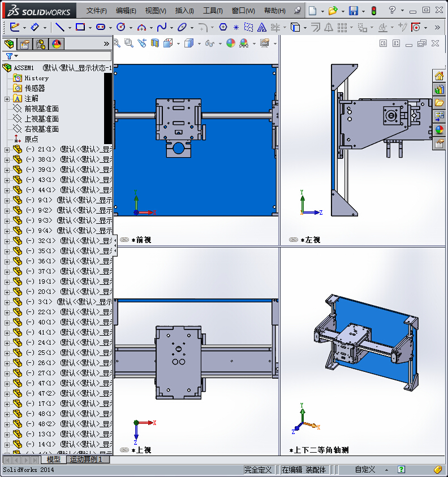The width and height of the screenshot is (448, 477).
Task: Open the rectangle tool dropdown arrow
Action: coord(90,28)
